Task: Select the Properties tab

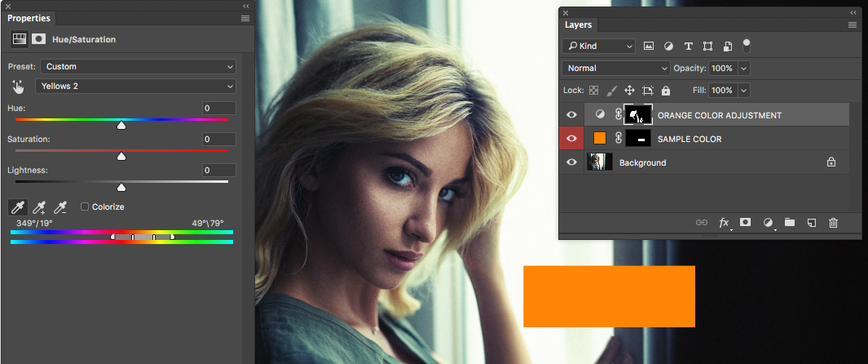Action: (x=29, y=18)
